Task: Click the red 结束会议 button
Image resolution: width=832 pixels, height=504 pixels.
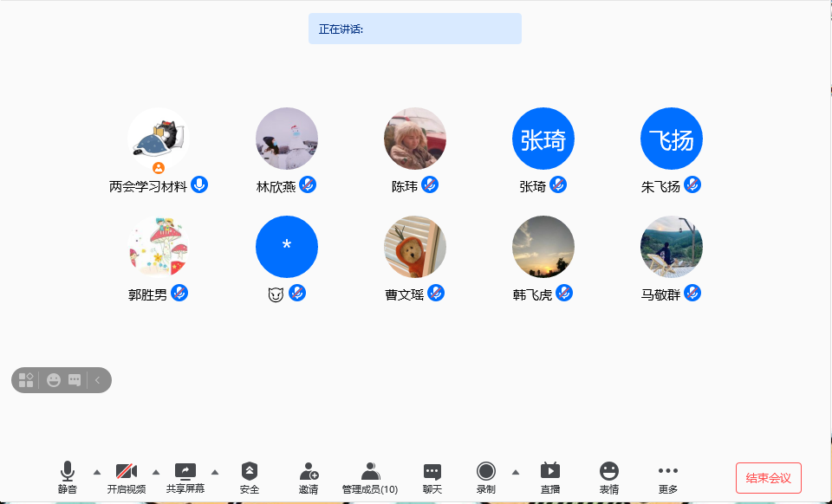Action: pyautogui.click(x=769, y=478)
